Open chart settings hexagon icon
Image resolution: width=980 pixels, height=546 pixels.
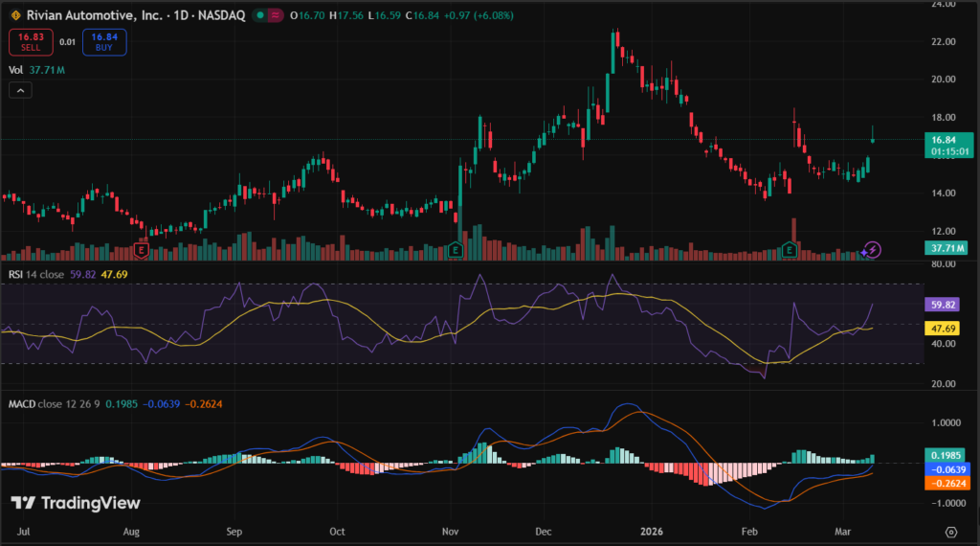point(950,531)
